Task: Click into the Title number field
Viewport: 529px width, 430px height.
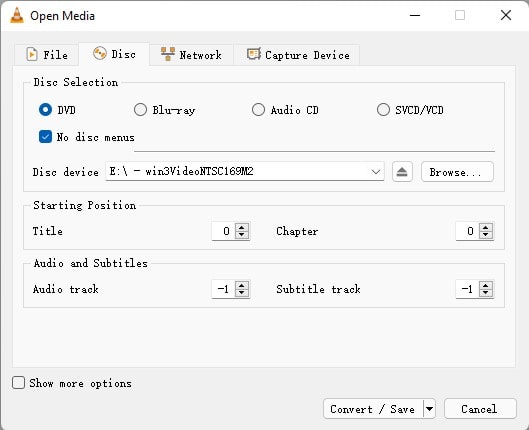Action: [223, 231]
